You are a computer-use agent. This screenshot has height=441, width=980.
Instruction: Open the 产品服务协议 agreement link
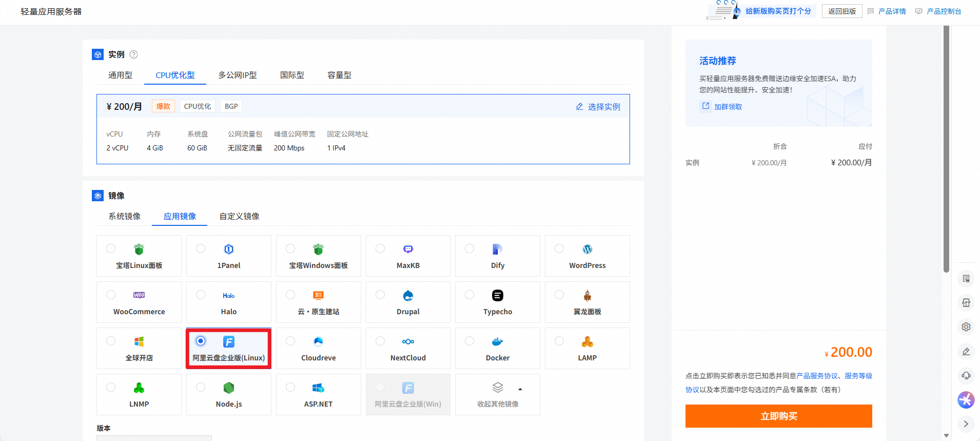(817, 376)
